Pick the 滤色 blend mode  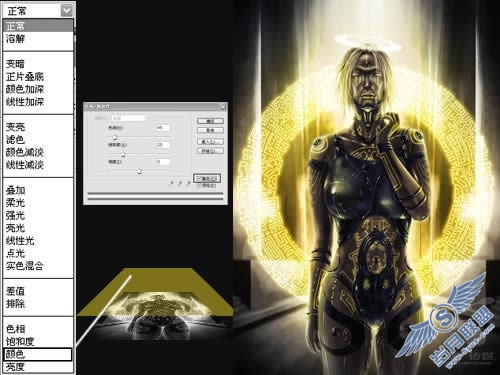pos(15,140)
